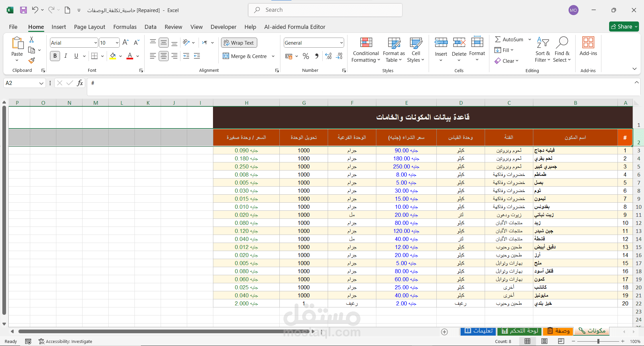Open the File menu
This screenshot has height=346, width=644.
pos(13,27)
